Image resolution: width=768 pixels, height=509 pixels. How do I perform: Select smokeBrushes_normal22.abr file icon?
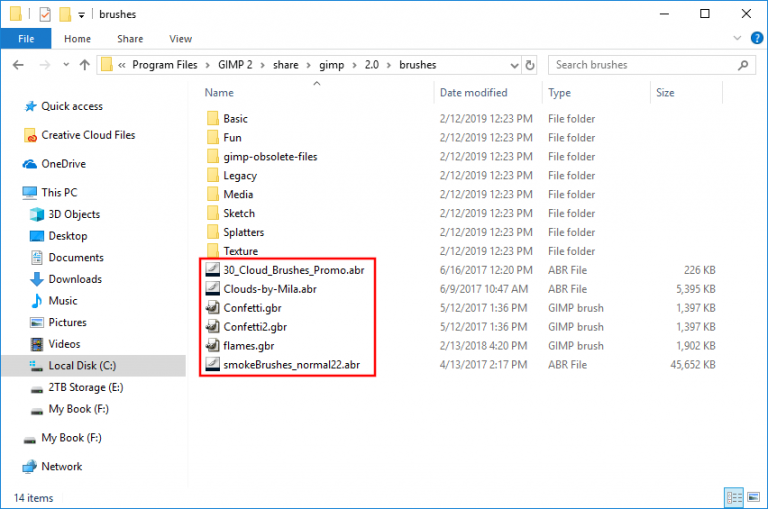coord(213,364)
